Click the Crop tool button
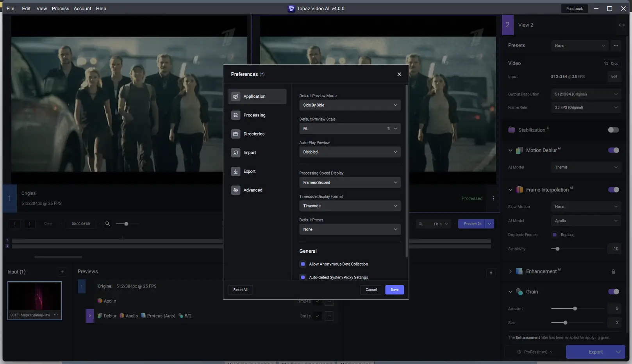Screen dimensions: 632x364 (x=611, y=63)
